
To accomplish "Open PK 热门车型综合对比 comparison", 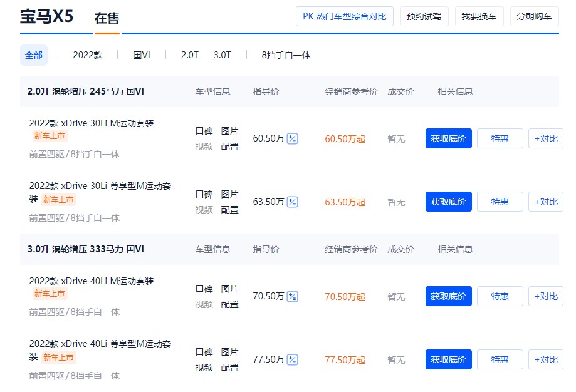I will point(345,16).
